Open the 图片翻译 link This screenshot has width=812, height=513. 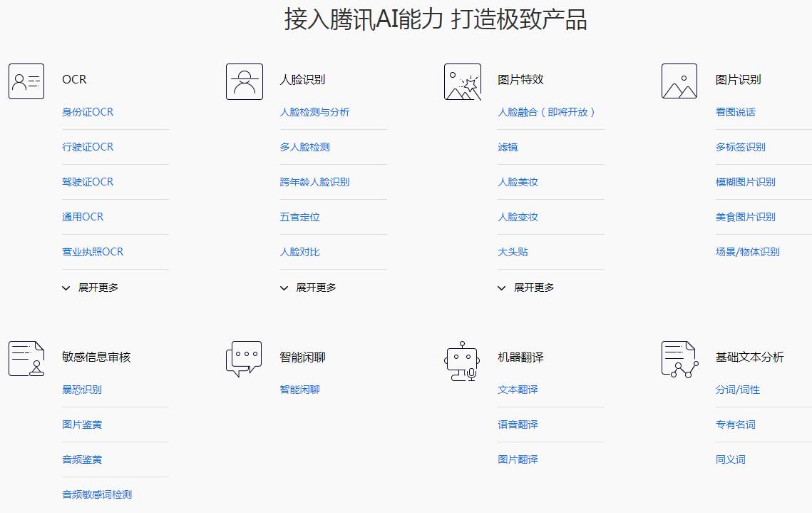(518, 459)
